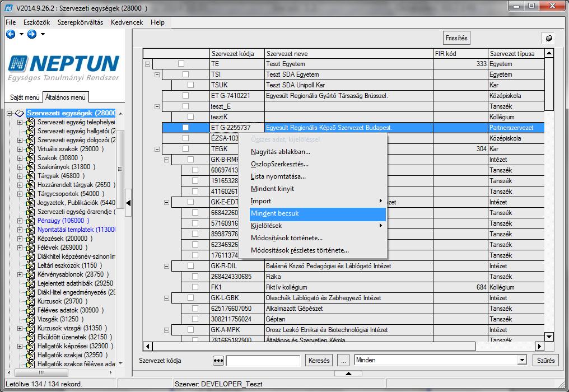Open the Minden filter combo box dropdown
The width and height of the screenshot is (569, 392).
tap(522, 361)
